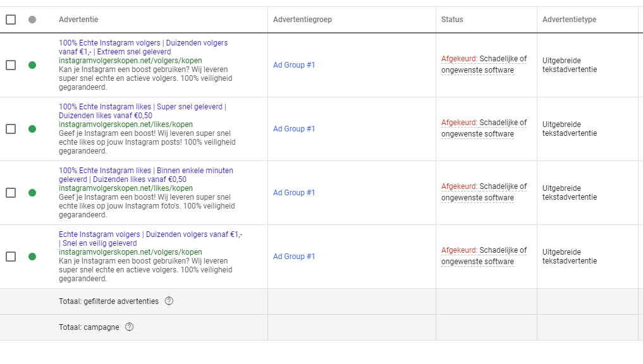The height and width of the screenshot is (364, 643).
Task: Check the box for the 'Super snel geleverd' ad
Action: click(11, 129)
